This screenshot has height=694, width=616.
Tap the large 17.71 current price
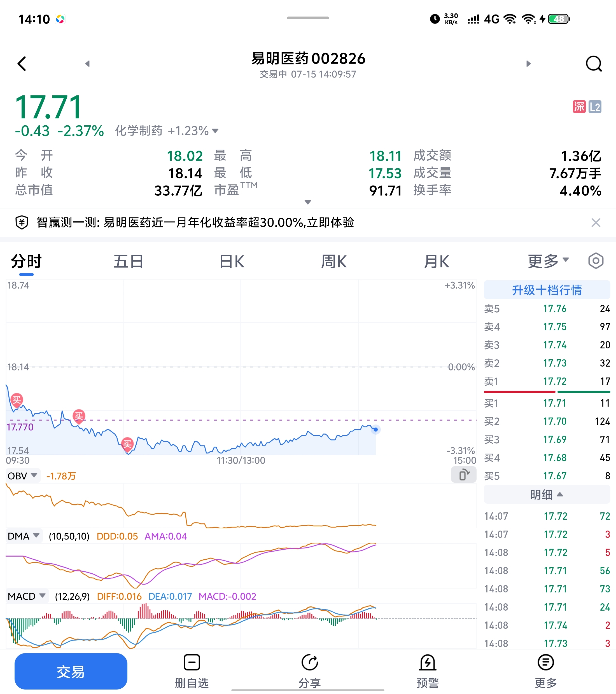pyautogui.click(x=48, y=107)
